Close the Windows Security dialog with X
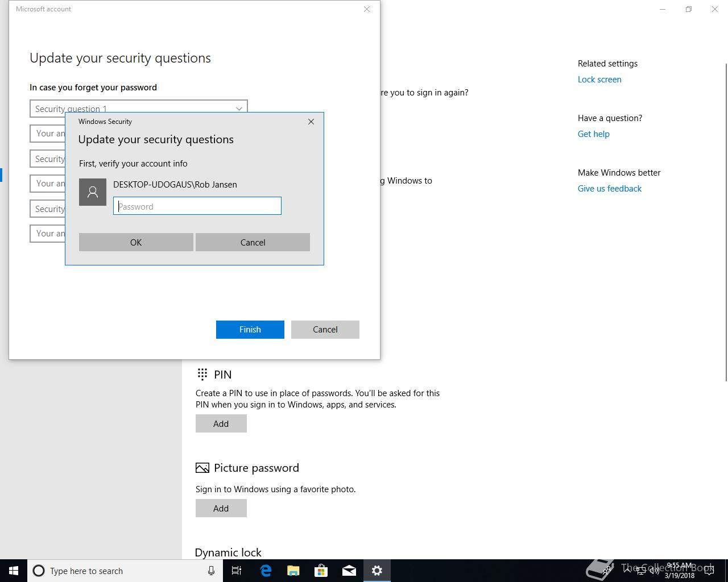The width and height of the screenshot is (728, 582). (311, 122)
